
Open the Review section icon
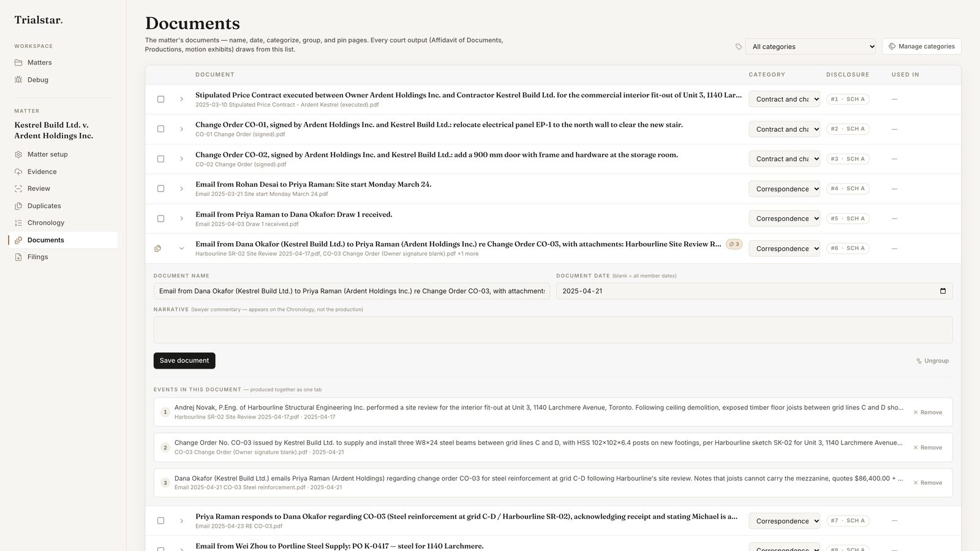pos(18,189)
